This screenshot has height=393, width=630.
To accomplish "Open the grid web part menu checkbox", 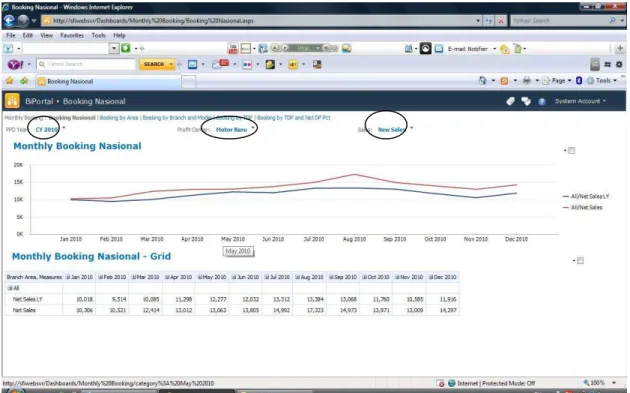I will pyautogui.click(x=580, y=261).
